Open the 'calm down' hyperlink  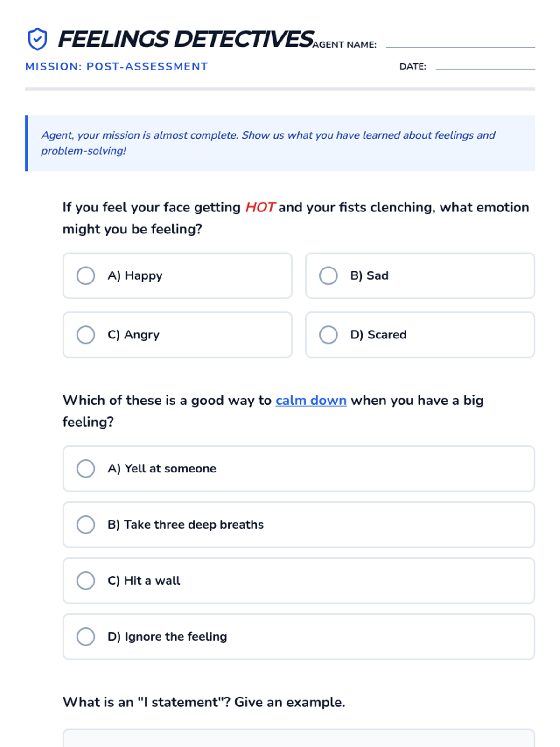click(311, 401)
